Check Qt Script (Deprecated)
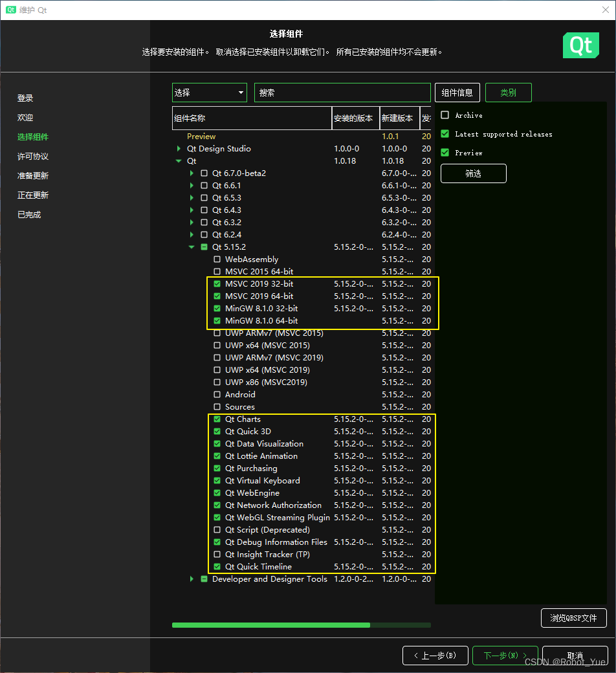616x673 pixels. pos(217,530)
